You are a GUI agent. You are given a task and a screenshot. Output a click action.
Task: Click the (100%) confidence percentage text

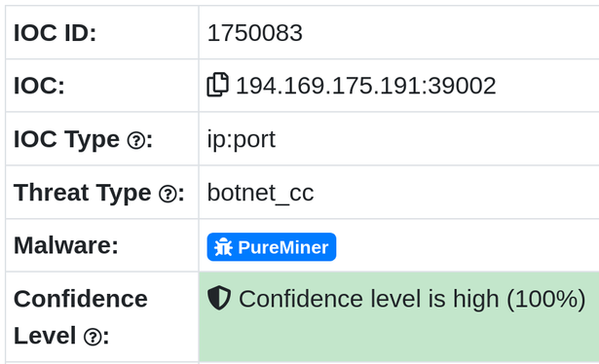545,299
